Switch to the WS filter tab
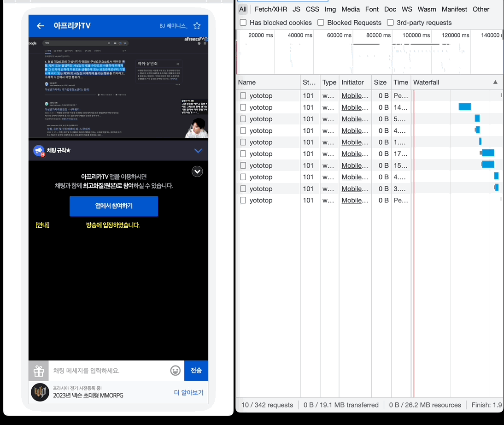Viewport: 504px width, 425px height. pyautogui.click(x=407, y=9)
